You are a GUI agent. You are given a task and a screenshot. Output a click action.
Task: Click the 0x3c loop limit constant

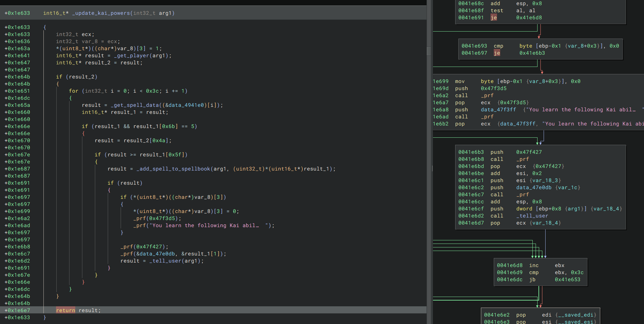[152, 91]
